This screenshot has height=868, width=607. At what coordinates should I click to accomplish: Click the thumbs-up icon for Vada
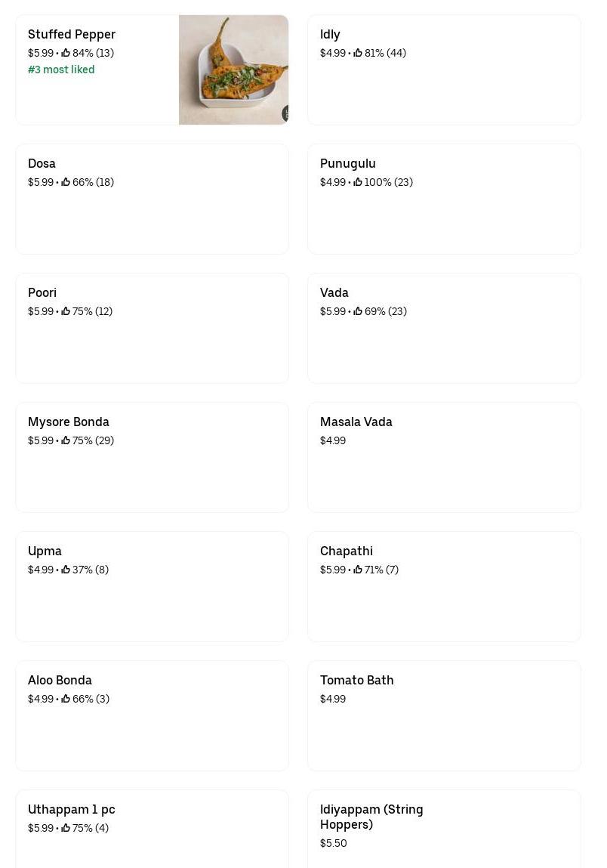358,311
